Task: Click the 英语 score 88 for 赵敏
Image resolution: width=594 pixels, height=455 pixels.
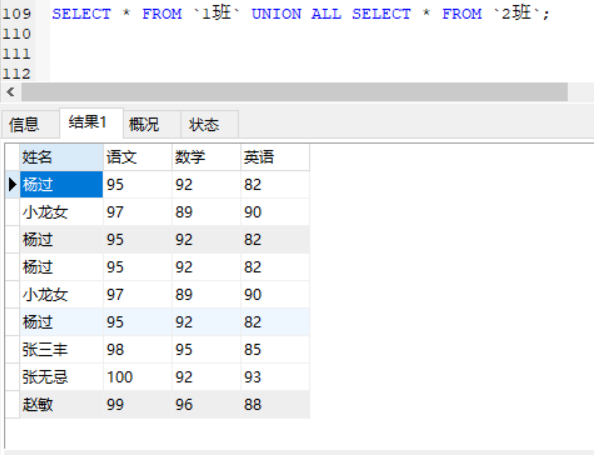Action: click(275, 404)
